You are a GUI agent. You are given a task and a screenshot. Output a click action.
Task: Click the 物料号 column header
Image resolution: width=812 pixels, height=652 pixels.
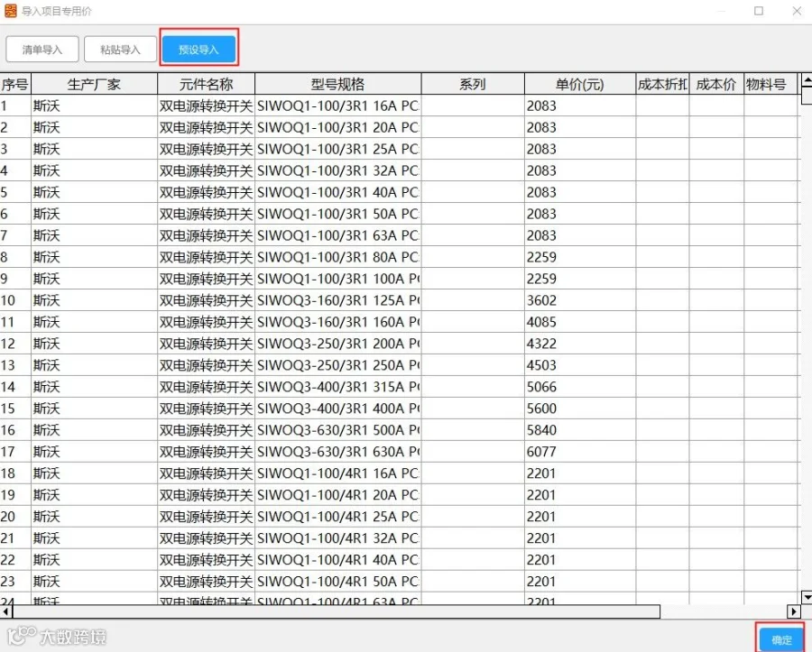point(770,85)
